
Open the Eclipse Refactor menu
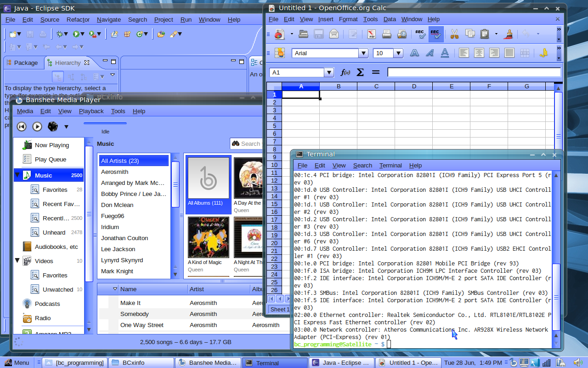tap(78, 20)
